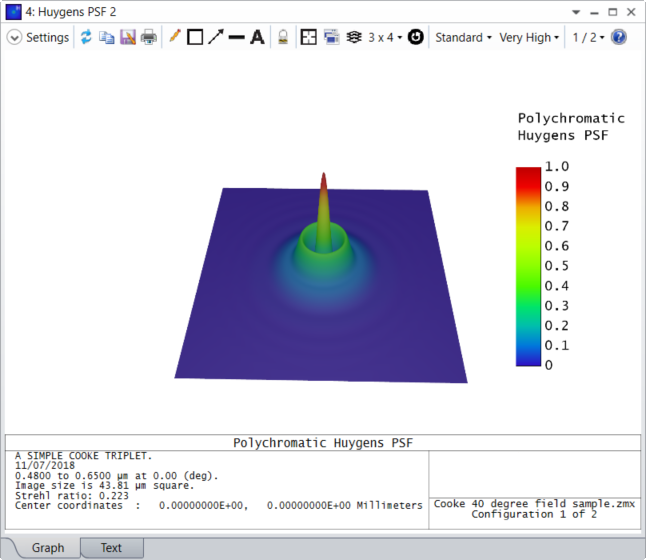Click the wavelength 0.4800 to 0.6500 line
This screenshot has height=560, width=646.
(117, 476)
